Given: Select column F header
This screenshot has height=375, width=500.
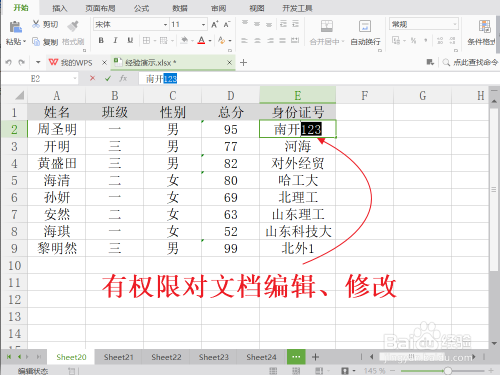Looking at the screenshot, I should pos(365,96).
